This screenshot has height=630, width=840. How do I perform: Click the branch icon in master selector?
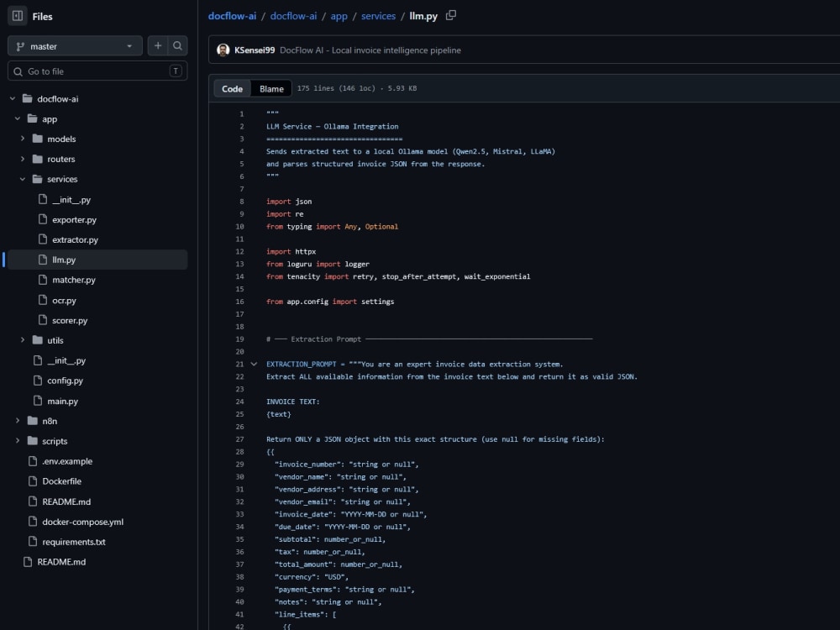20,46
